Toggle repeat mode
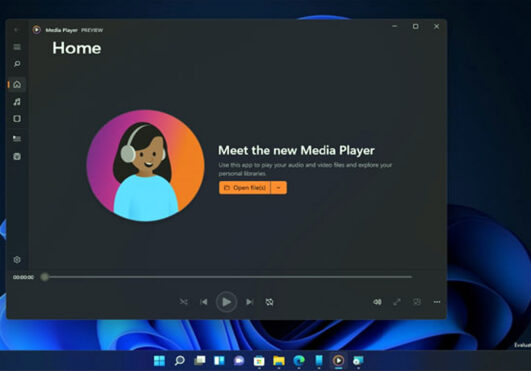 [x=269, y=302]
